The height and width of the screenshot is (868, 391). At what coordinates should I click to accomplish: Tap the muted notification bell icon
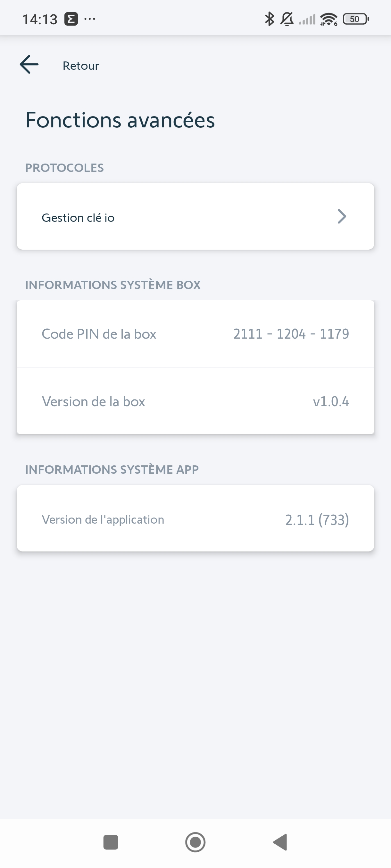(287, 19)
